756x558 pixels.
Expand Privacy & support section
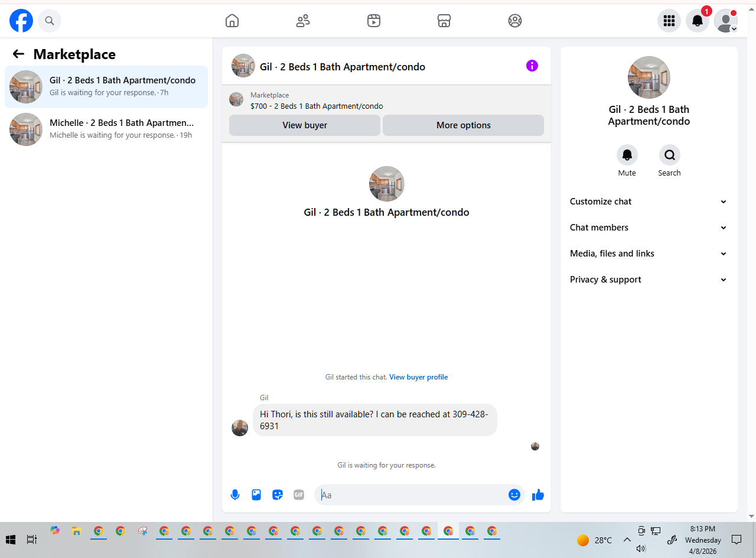pos(649,280)
